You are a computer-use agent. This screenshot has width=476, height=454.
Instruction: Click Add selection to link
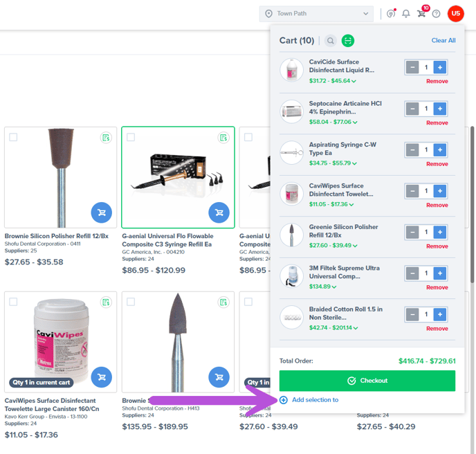(x=309, y=400)
